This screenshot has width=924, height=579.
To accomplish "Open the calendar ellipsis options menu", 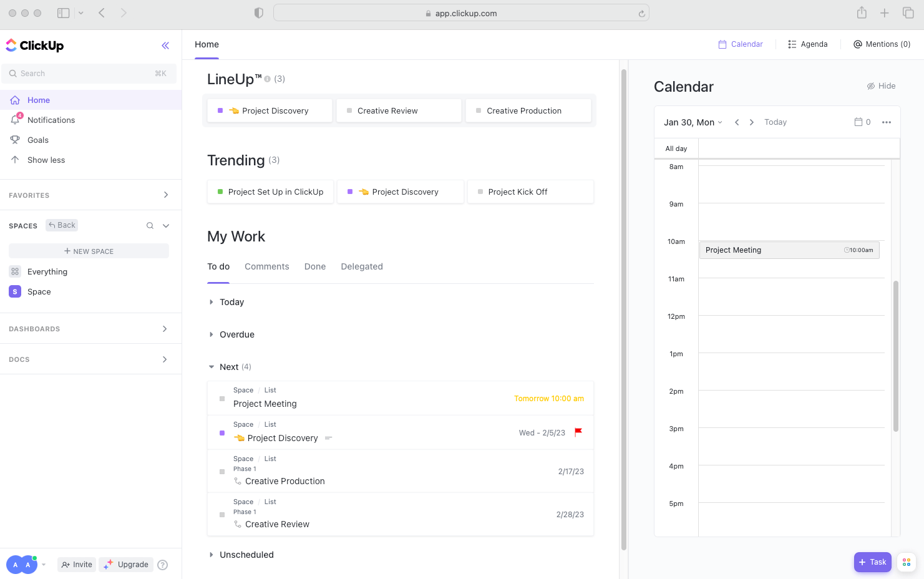I will (887, 122).
